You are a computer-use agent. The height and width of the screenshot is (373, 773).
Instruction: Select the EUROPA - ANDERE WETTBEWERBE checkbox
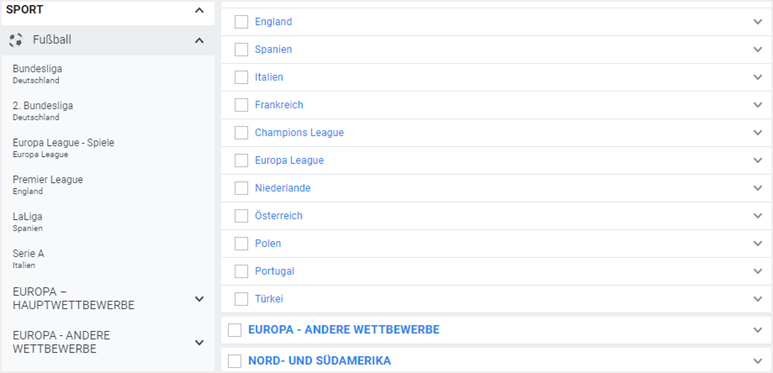235,330
